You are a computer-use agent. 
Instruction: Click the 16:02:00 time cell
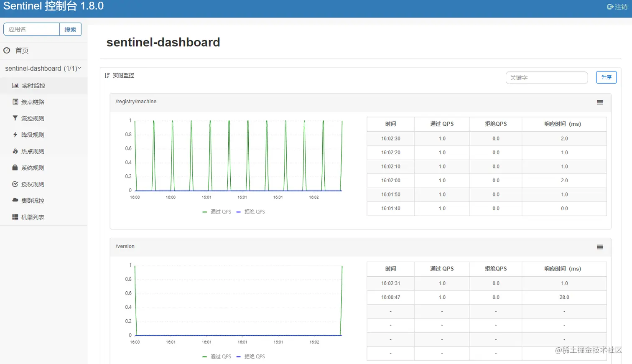point(390,181)
